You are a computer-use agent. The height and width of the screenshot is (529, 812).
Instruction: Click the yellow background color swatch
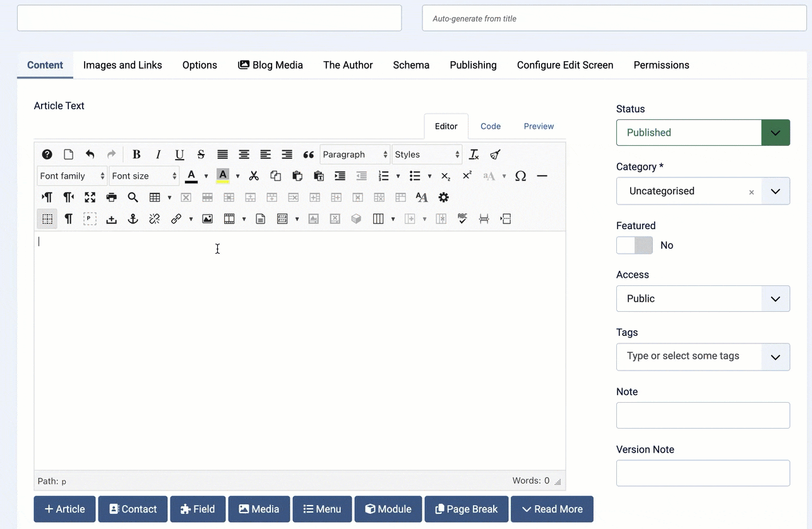click(223, 176)
